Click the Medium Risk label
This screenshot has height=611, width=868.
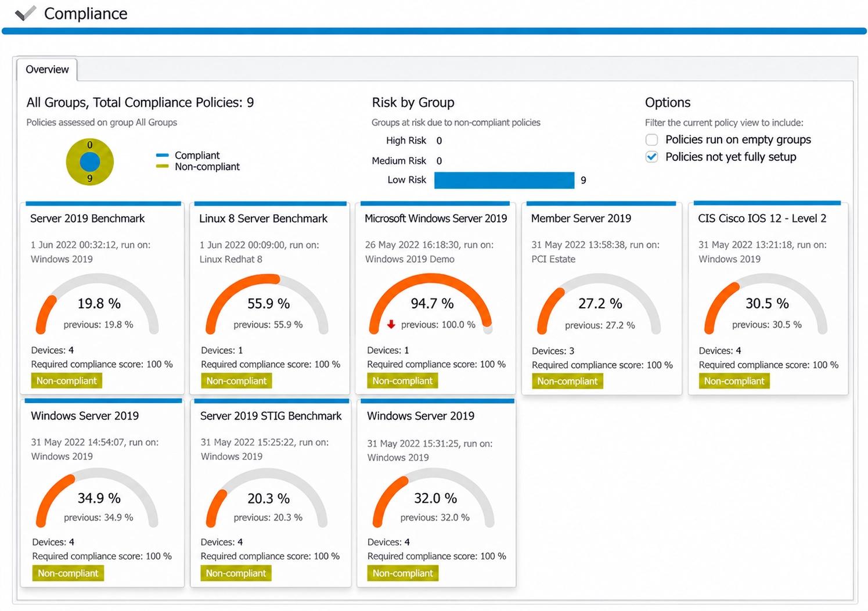click(x=399, y=161)
